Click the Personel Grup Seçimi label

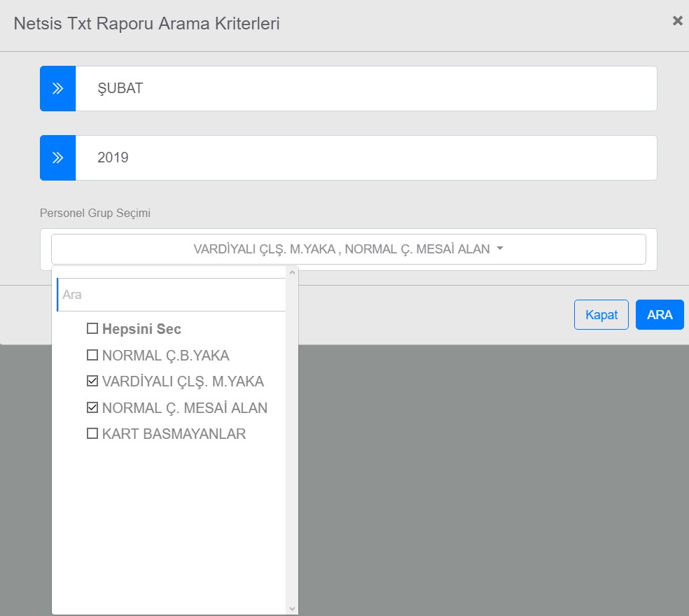[x=95, y=213]
